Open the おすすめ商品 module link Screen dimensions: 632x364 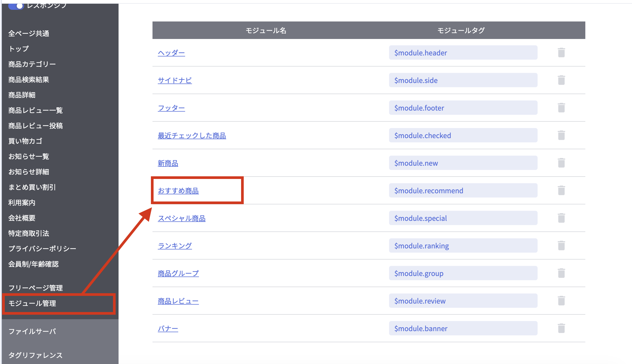[178, 191]
